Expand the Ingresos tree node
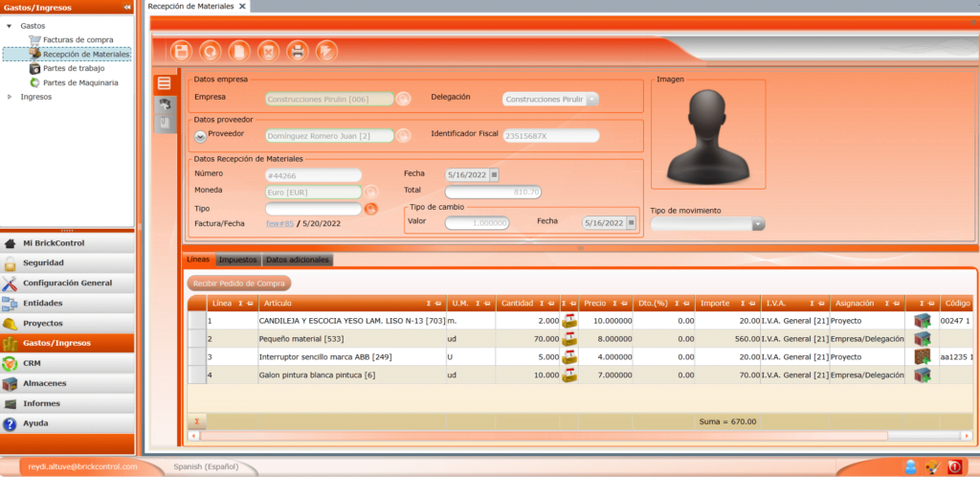Screen dimensions: 980x477 coord(11,97)
